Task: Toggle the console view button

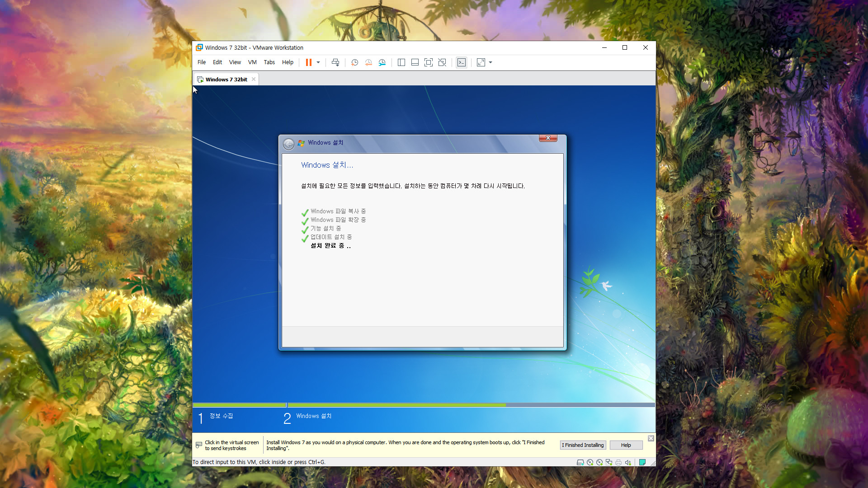Action: pos(461,62)
